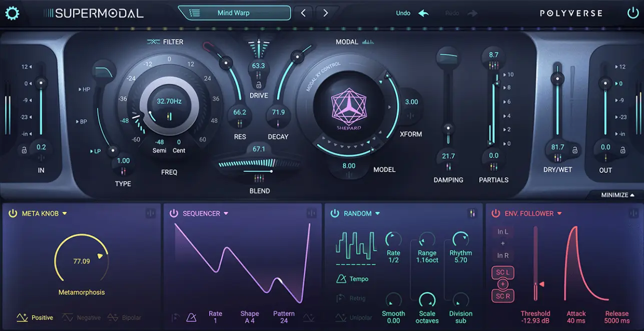Open the settings gear icon
644x331 pixels.
12,13
